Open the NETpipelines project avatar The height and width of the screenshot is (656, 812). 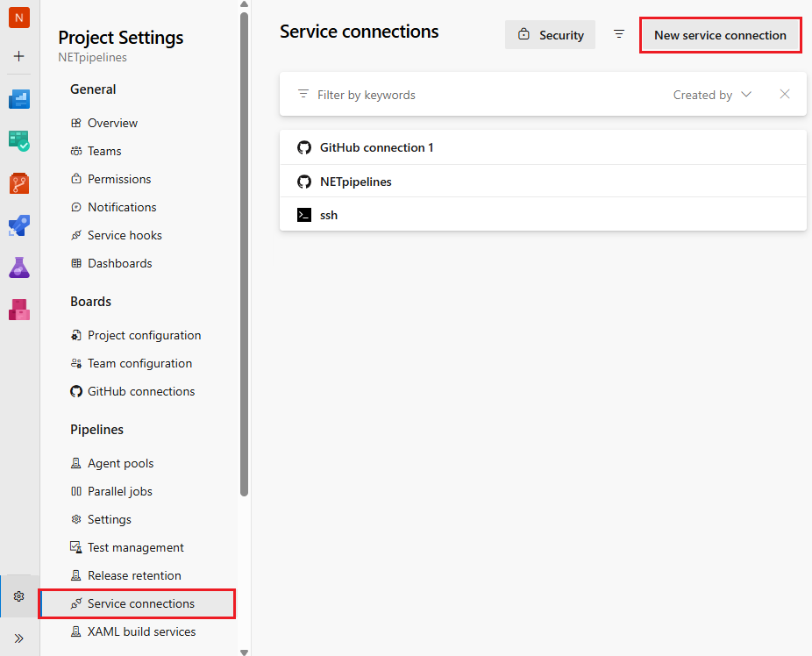[19, 17]
